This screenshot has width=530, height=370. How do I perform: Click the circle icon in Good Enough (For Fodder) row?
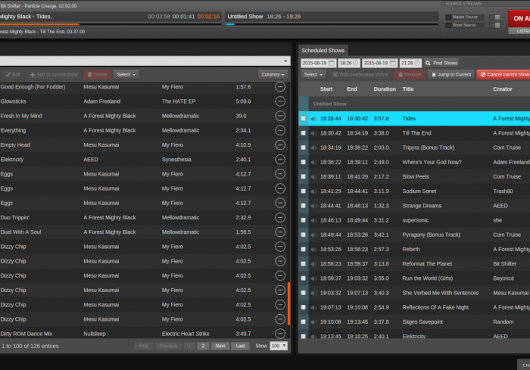tap(280, 87)
